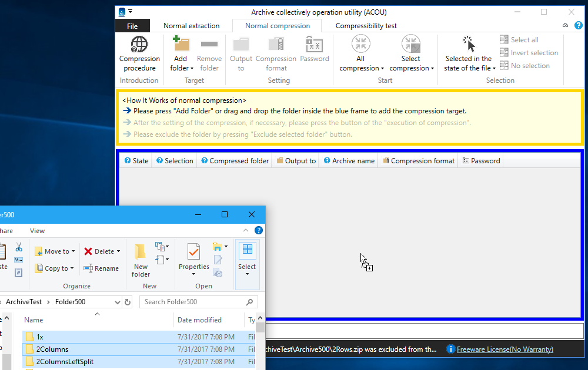
Task: Open the Freeware License link
Action: [x=505, y=349]
